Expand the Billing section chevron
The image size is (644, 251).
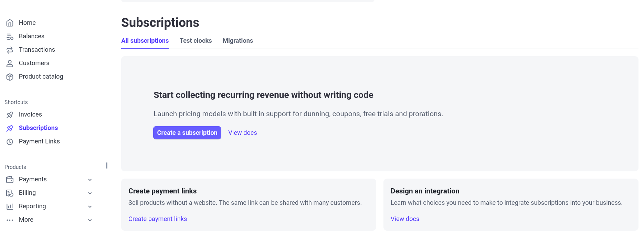[90, 193]
